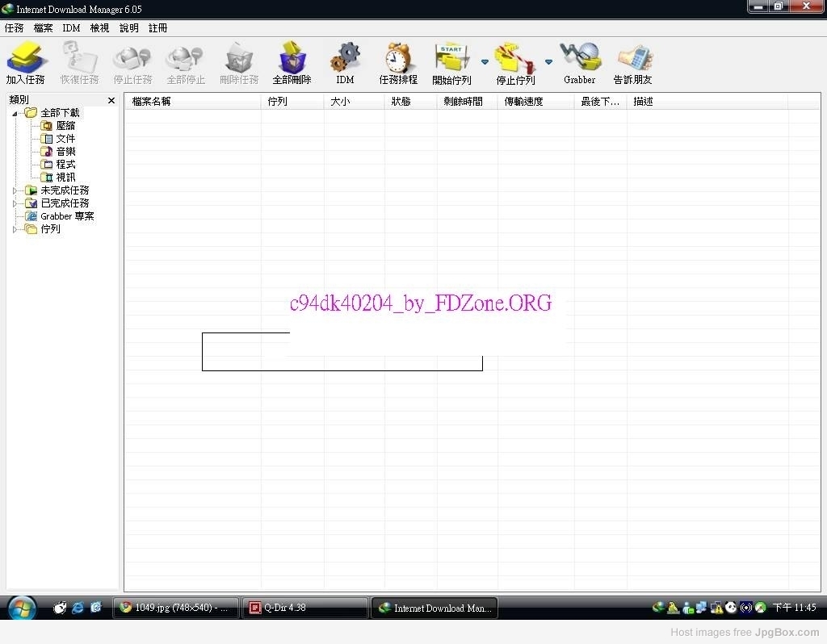Click the 開始佇列 start queue icon
This screenshot has width=827, height=644.
click(x=451, y=59)
